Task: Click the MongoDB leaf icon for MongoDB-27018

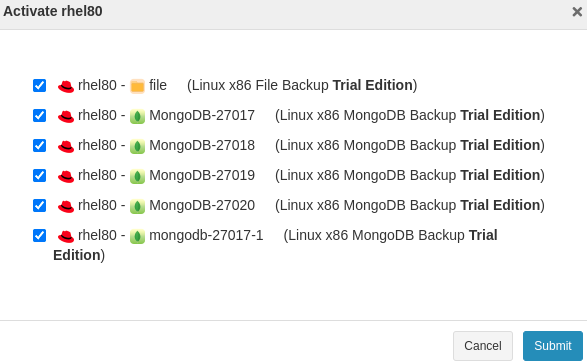Action: click(137, 146)
